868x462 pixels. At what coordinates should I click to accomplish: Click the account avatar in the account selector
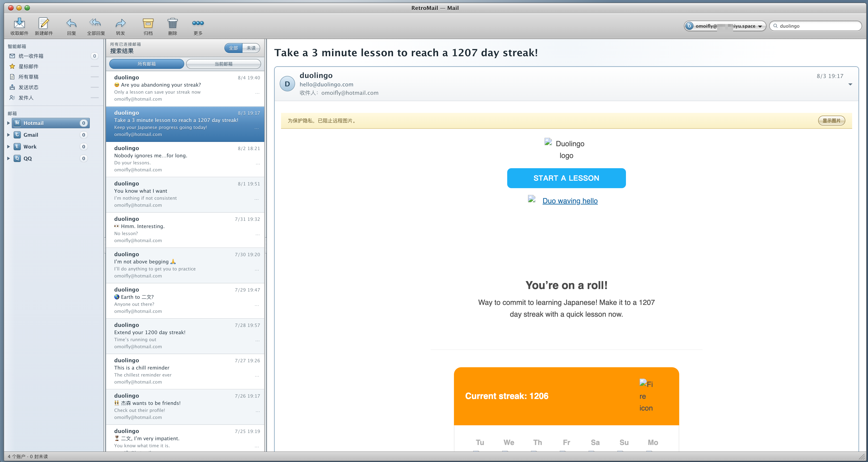click(x=689, y=26)
